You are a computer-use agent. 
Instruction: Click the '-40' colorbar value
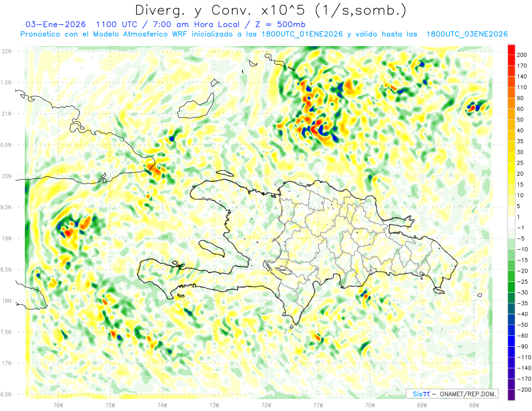pos(523,314)
